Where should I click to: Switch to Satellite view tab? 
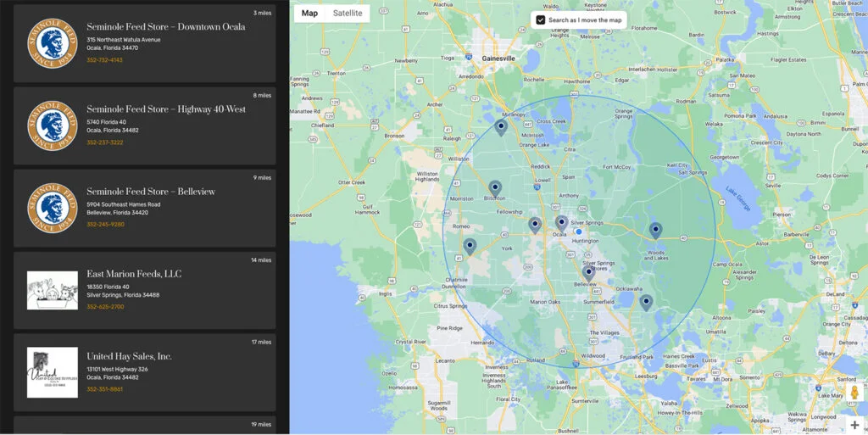[x=348, y=14]
